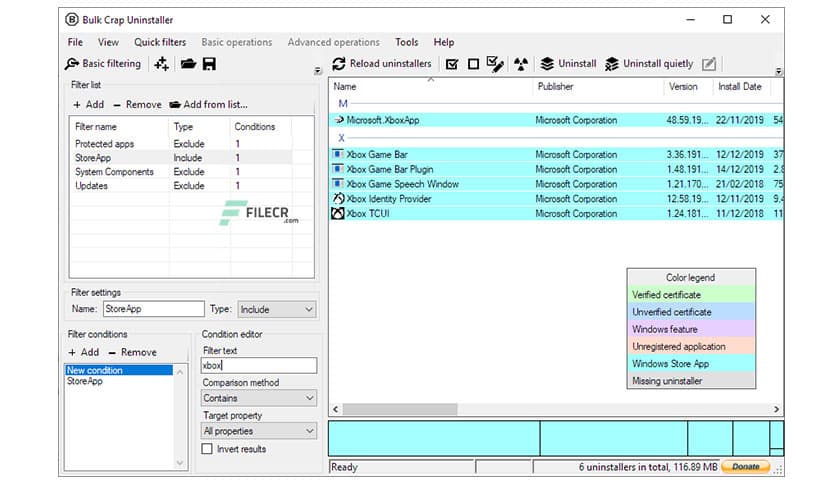Open the Tools menu

point(406,42)
